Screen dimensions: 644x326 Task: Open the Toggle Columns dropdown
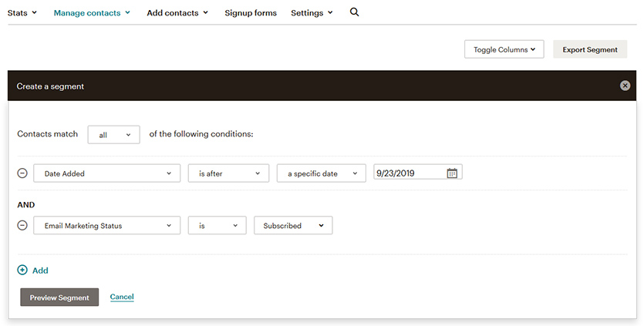pos(504,49)
